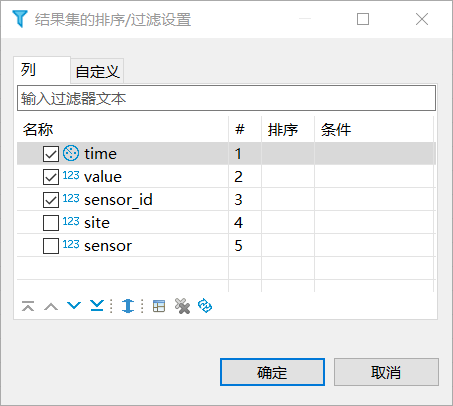Confirm with the 确定 button
453x406 pixels.
pyautogui.click(x=272, y=372)
